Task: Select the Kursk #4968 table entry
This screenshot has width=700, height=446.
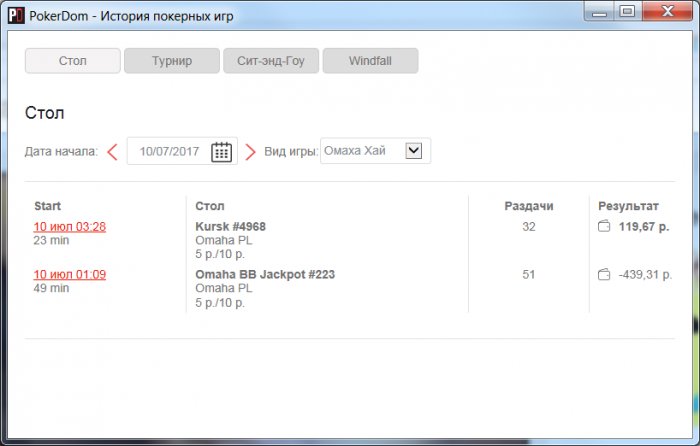Action: click(x=230, y=227)
